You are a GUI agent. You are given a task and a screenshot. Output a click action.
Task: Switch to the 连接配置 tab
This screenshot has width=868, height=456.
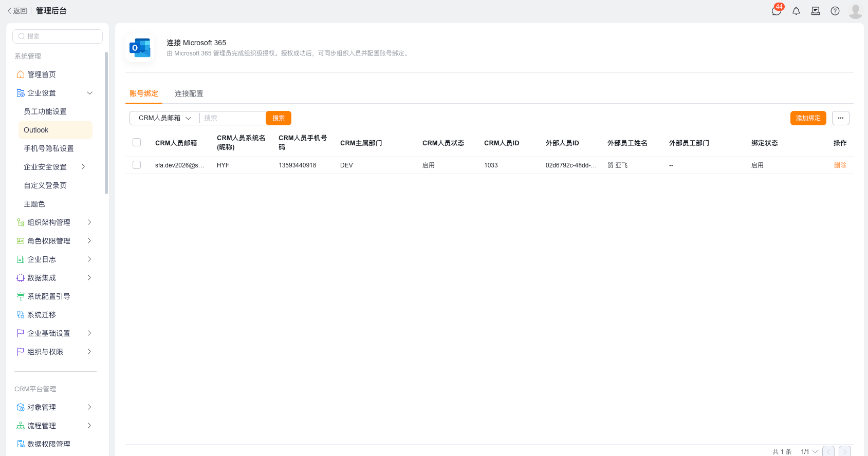tap(189, 93)
